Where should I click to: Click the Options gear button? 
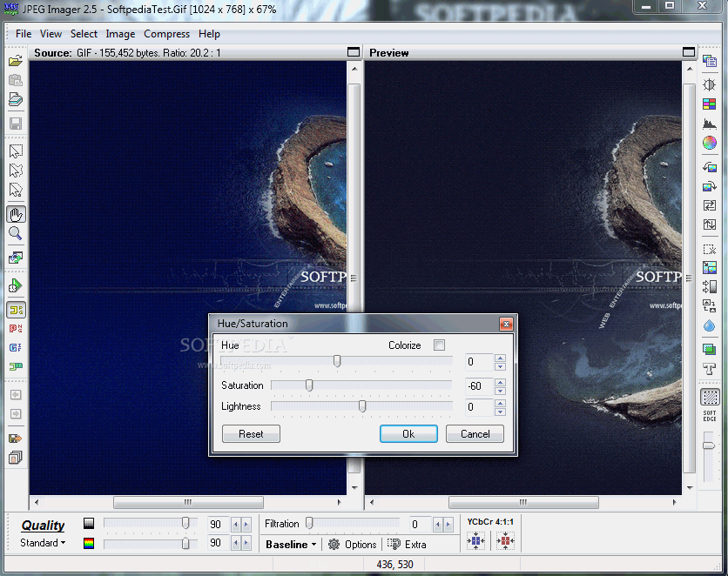pyautogui.click(x=353, y=545)
